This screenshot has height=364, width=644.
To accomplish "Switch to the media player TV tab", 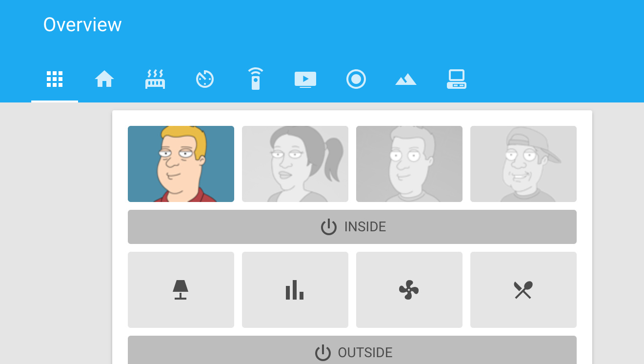I will click(305, 79).
